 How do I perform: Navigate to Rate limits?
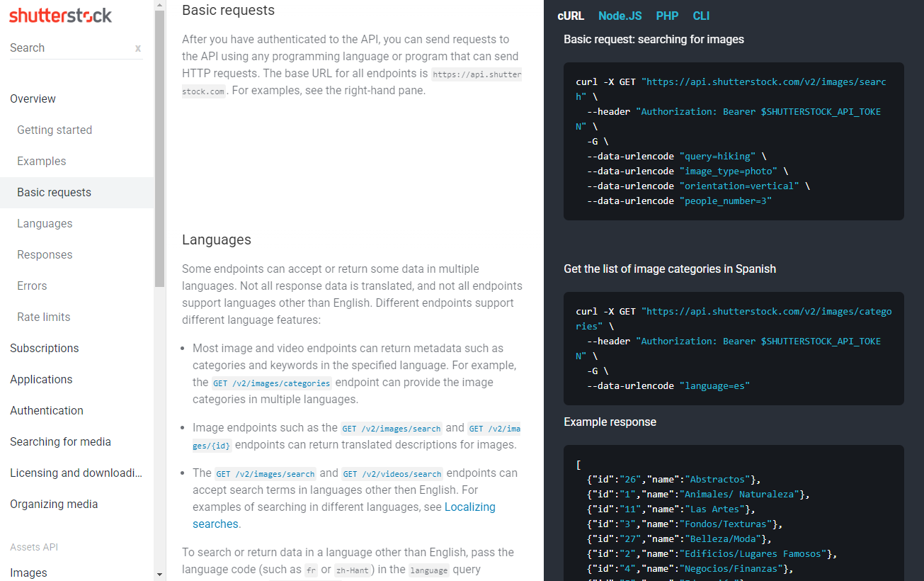click(x=44, y=317)
